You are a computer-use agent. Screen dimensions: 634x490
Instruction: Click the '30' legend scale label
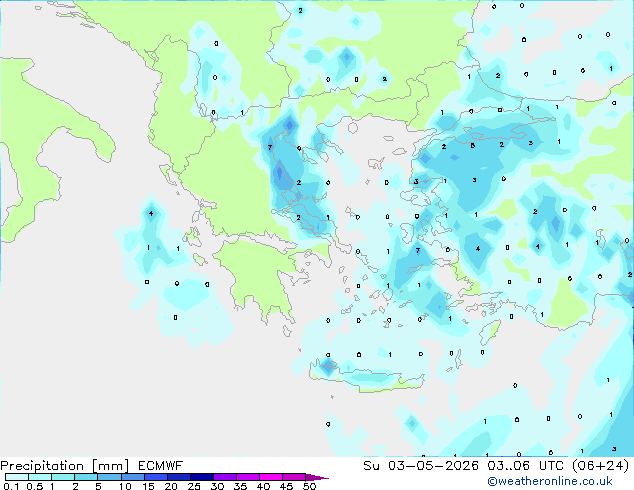[217, 486]
